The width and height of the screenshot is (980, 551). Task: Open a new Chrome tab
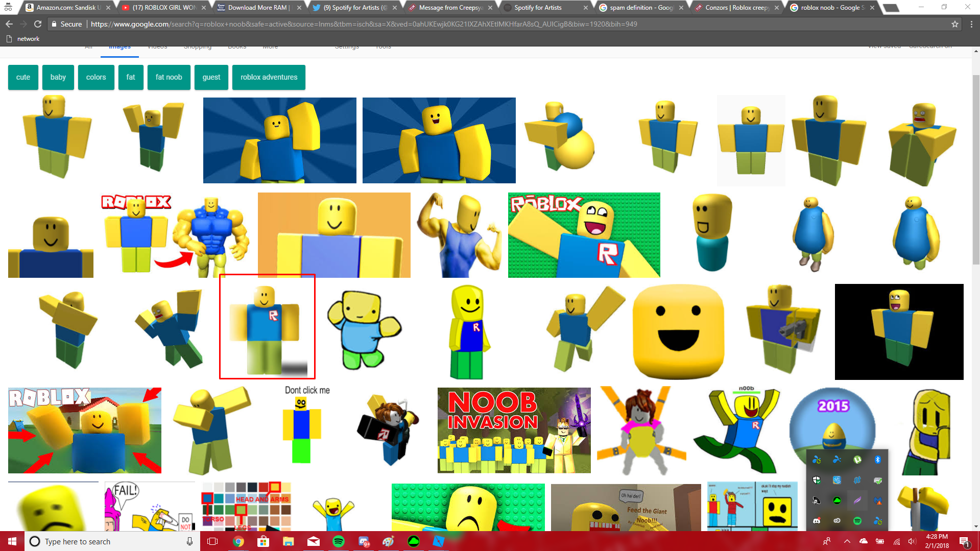pyautogui.click(x=891, y=8)
